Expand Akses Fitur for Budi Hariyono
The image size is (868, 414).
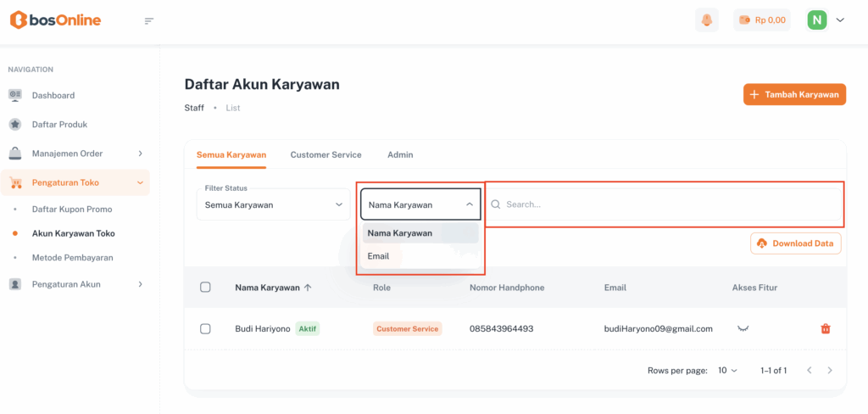(x=743, y=328)
